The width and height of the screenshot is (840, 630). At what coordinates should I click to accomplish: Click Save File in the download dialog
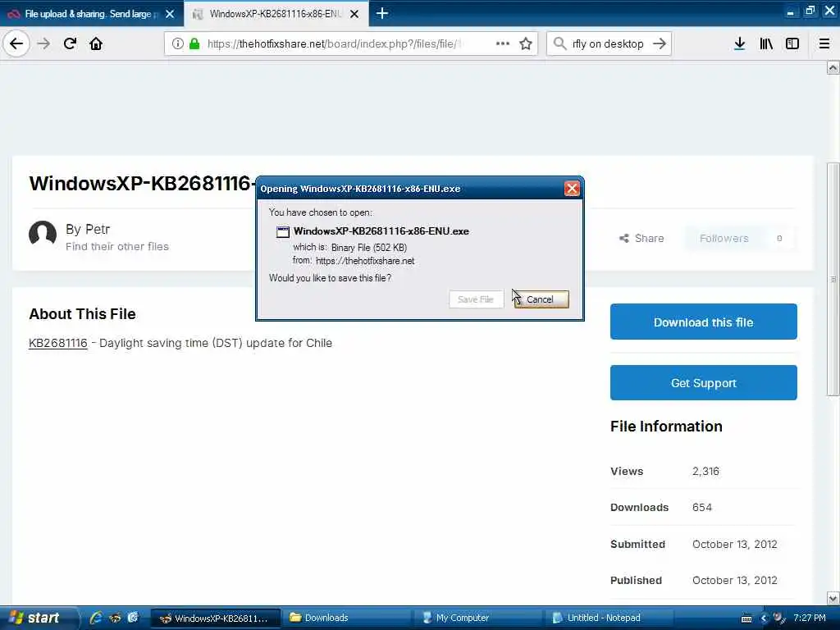pos(476,299)
